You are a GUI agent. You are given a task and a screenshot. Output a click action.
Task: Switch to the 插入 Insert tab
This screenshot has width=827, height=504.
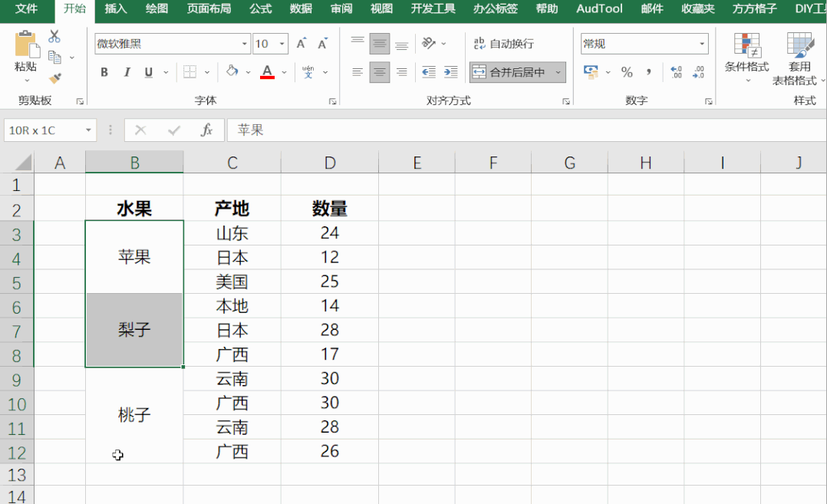coord(116,9)
